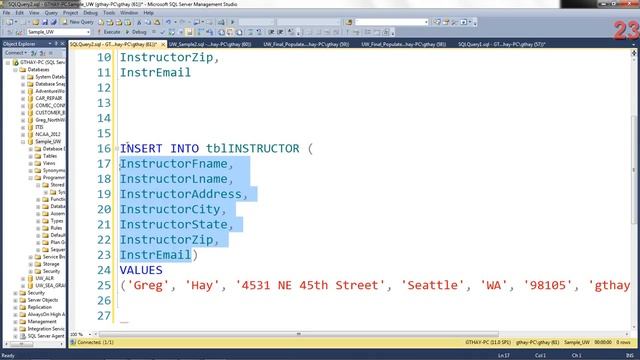This screenshot has height=360, width=640.
Task: Click the InstructorZip text on line 10
Action: [166, 58]
